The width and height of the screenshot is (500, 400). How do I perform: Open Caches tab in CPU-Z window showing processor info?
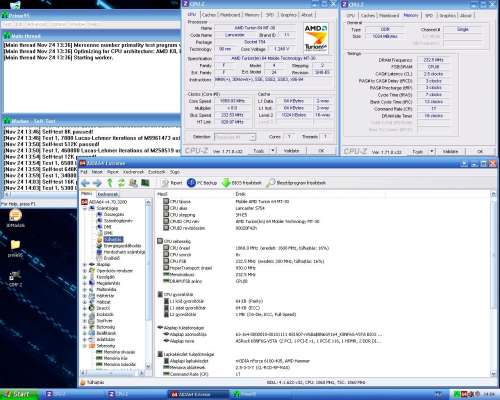point(209,15)
